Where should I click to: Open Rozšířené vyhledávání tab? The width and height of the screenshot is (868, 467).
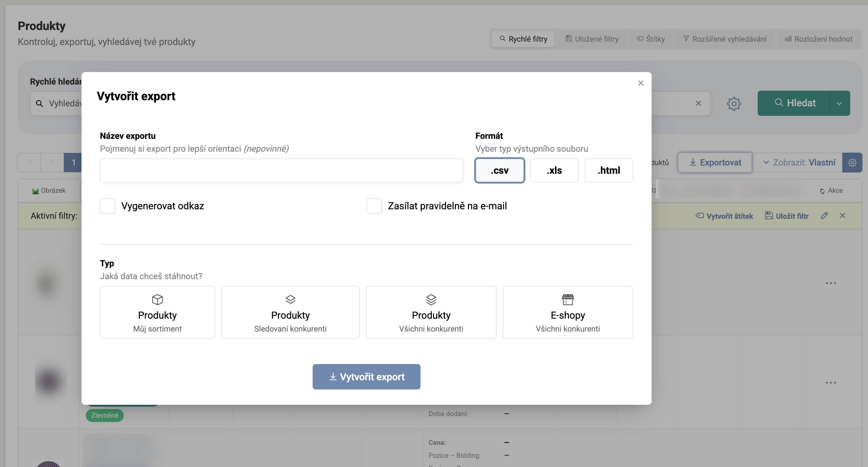point(725,39)
